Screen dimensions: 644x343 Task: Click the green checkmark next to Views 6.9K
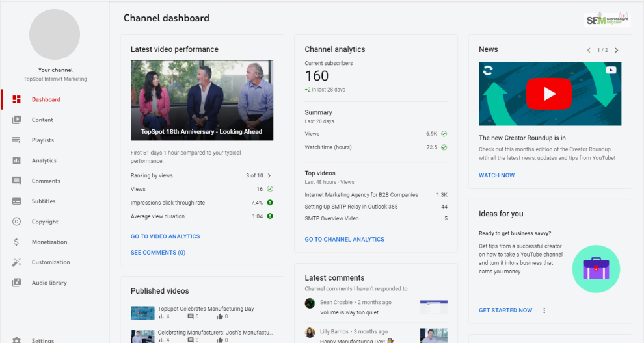(444, 134)
